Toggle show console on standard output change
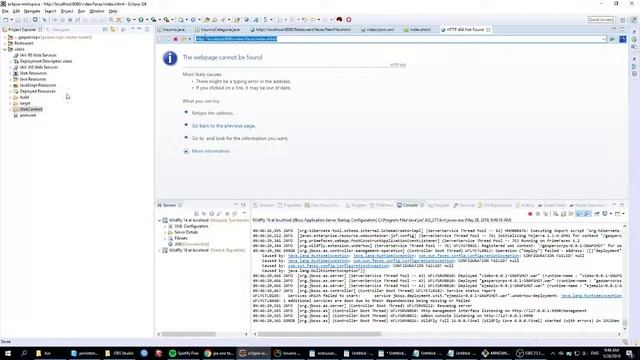 (579, 214)
